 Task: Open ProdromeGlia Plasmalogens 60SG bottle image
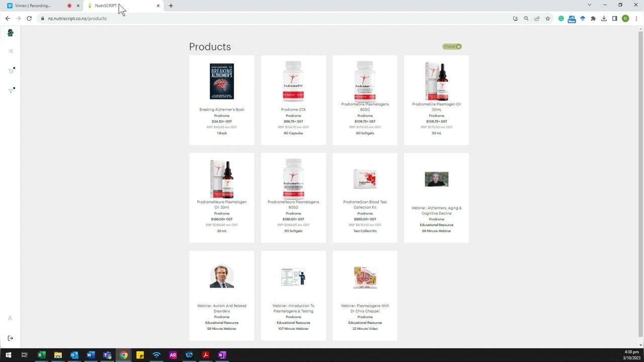point(365,81)
